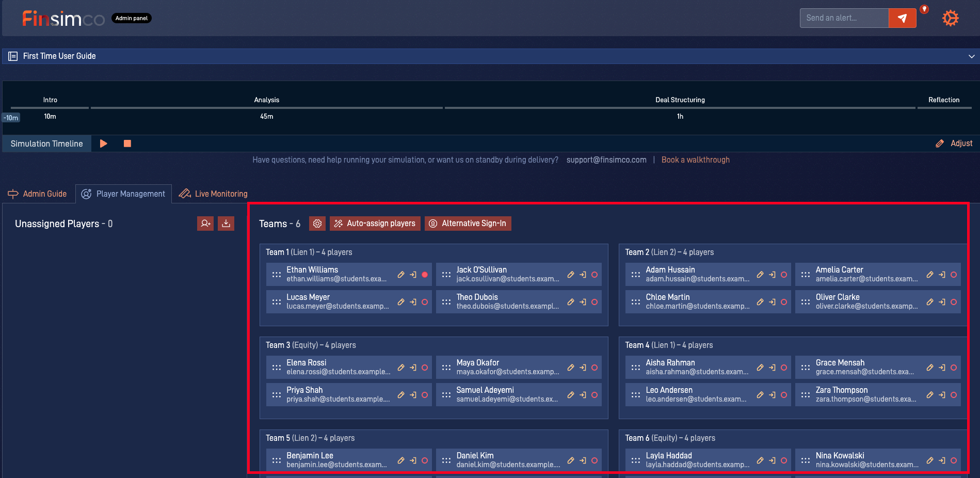Edit Lucas Meyer with pencil icon

click(x=401, y=302)
